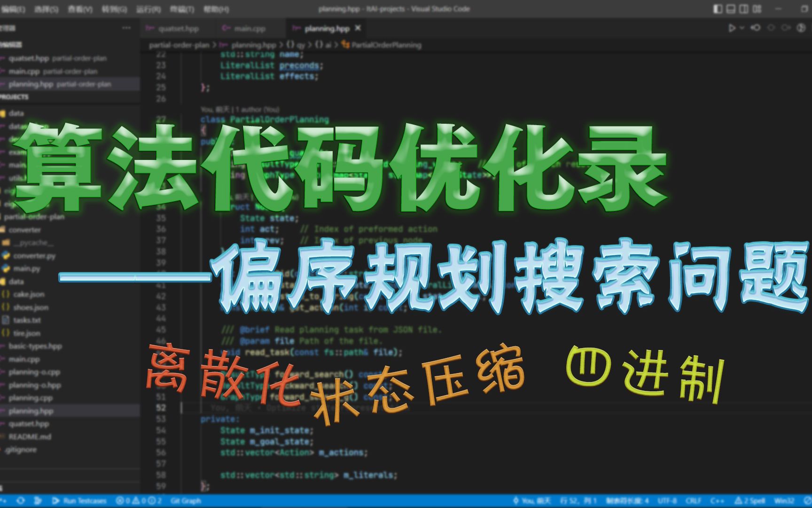
Task: Expand the converter folder
Action: pyautogui.click(x=70, y=230)
